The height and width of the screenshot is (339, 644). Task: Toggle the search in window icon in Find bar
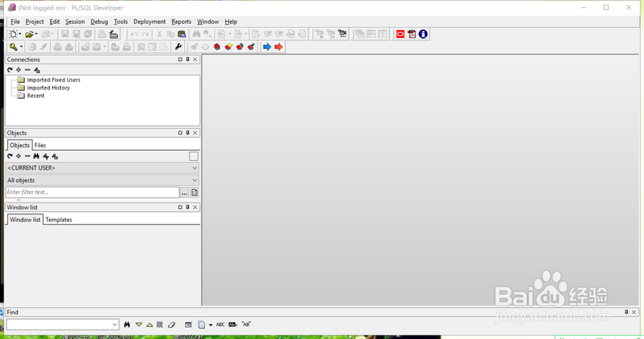[x=188, y=325]
